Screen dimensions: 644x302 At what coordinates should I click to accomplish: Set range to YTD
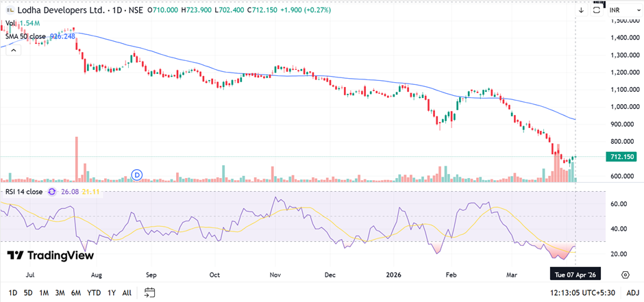tap(95, 292)
